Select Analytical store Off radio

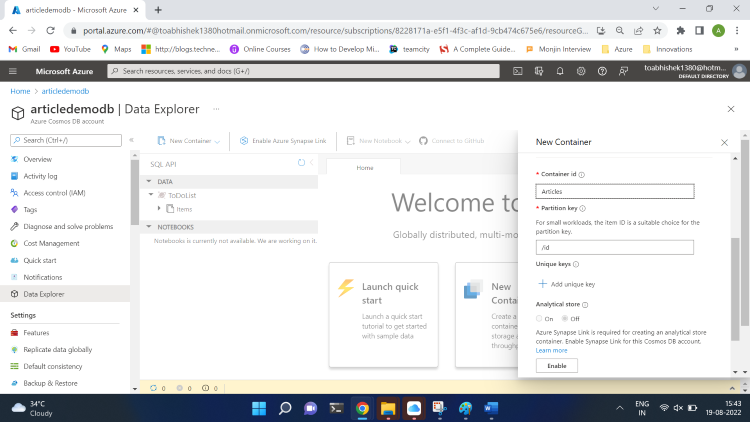[x=565, y=319]
